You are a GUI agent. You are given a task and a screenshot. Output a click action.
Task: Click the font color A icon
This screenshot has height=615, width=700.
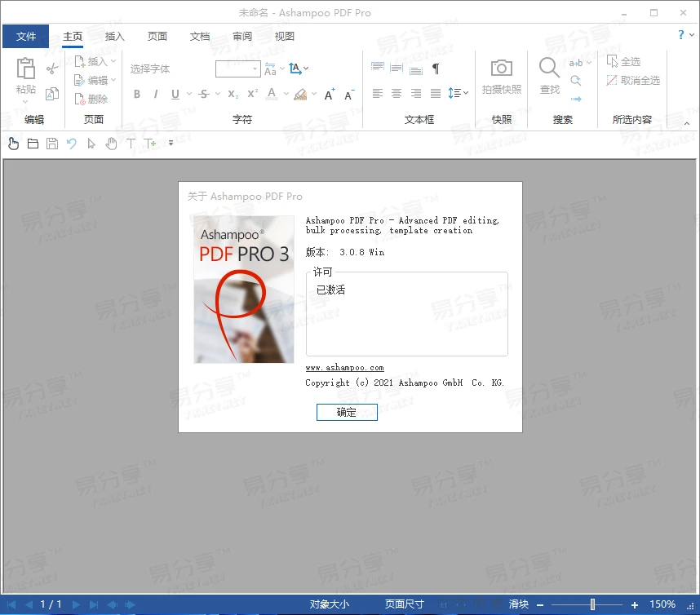click(x=272, y=93)
